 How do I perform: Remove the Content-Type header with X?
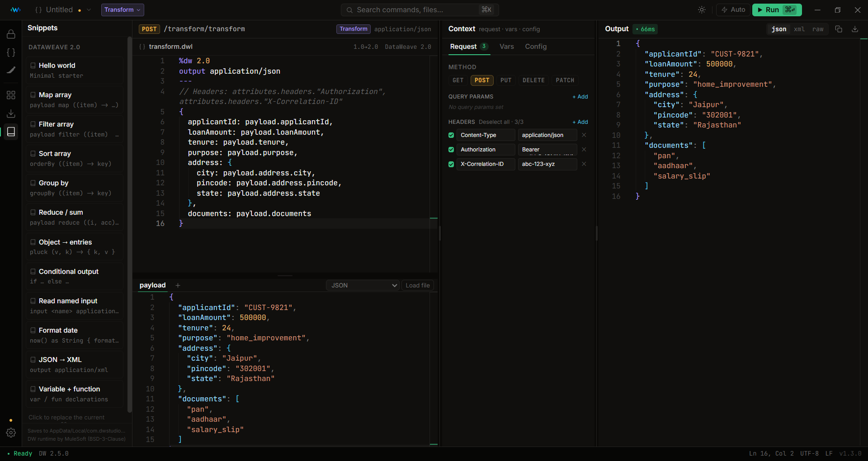[584, 135]
